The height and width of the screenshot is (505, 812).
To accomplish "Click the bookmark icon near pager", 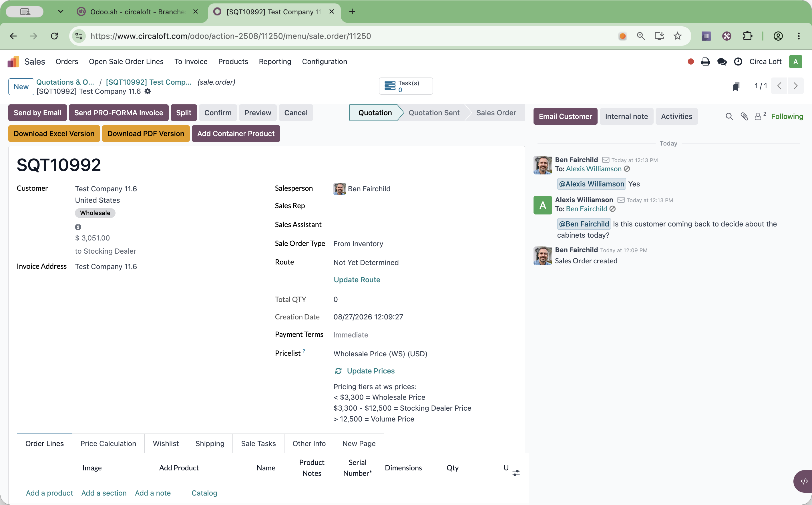I will (736, 86).
